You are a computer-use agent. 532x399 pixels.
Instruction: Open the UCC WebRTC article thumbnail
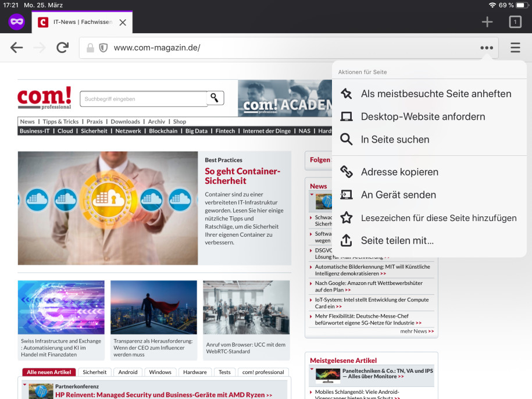[247, 307]
